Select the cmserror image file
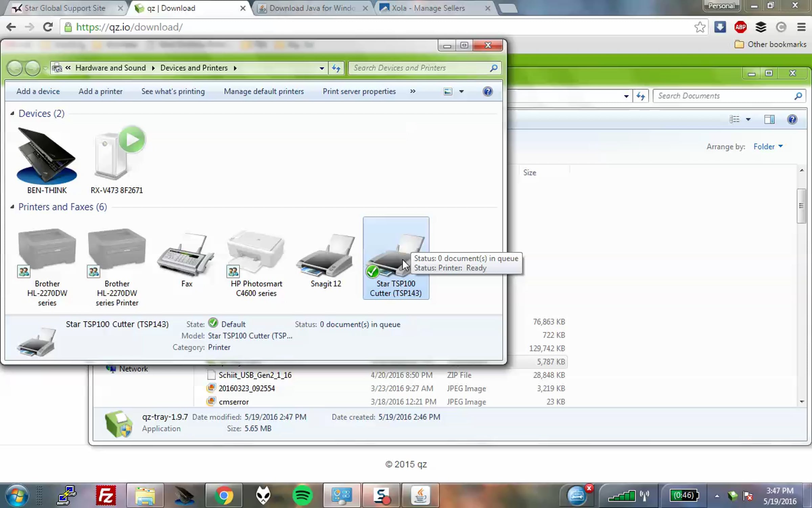Image resolution: width=812 pixels, height=508 pixels. coord(233,402)
